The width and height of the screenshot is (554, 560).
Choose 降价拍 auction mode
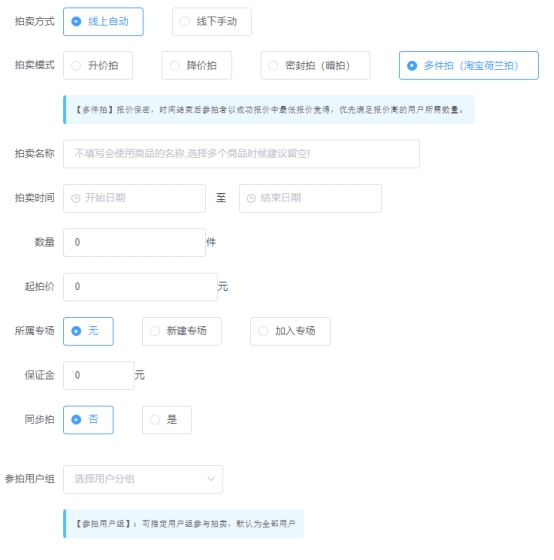coord(196,66)
